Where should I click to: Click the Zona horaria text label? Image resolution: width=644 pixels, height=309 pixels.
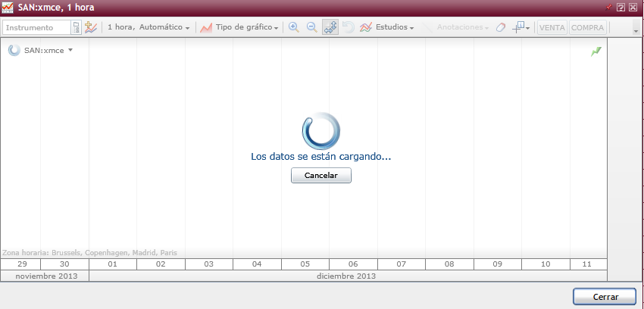pyautogui.click(x=89, y=253)
